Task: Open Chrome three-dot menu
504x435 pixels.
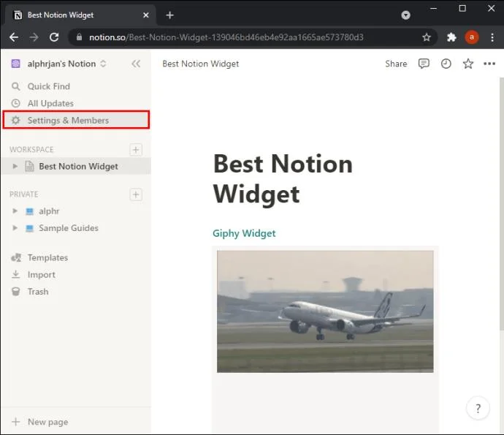Action: click(x=492, y=37)
